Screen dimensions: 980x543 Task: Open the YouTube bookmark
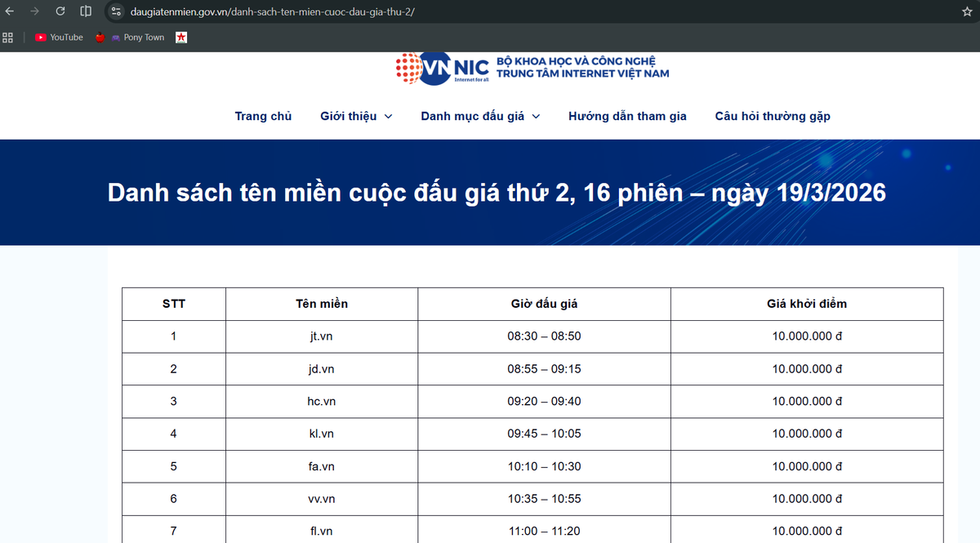[x=59, y=37]
